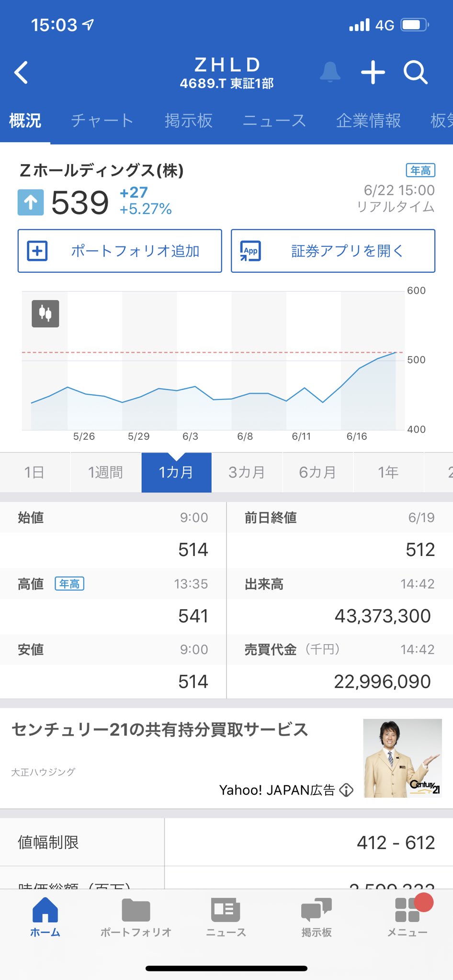The height and width of the screenshot is (980, 453).
Task: Tap the ad info icon beside Yahoo! JAPAN広告
Action: pos(346,790)
